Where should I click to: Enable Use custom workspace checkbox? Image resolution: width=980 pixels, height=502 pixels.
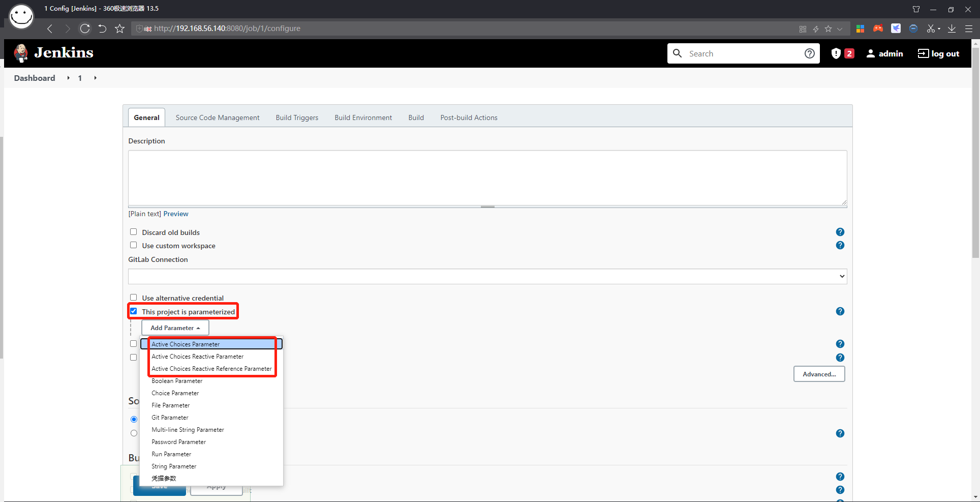tap(133, 245)
